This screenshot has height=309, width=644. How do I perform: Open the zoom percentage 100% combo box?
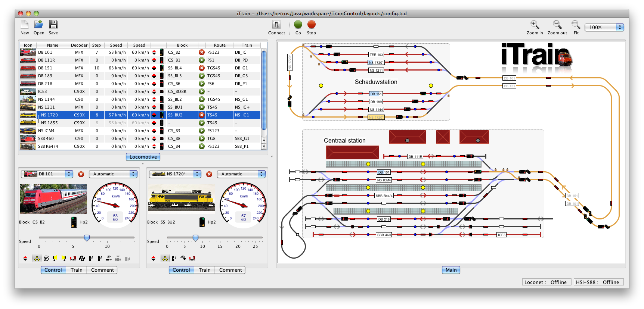pyautogui.click(x=604, y=27)
